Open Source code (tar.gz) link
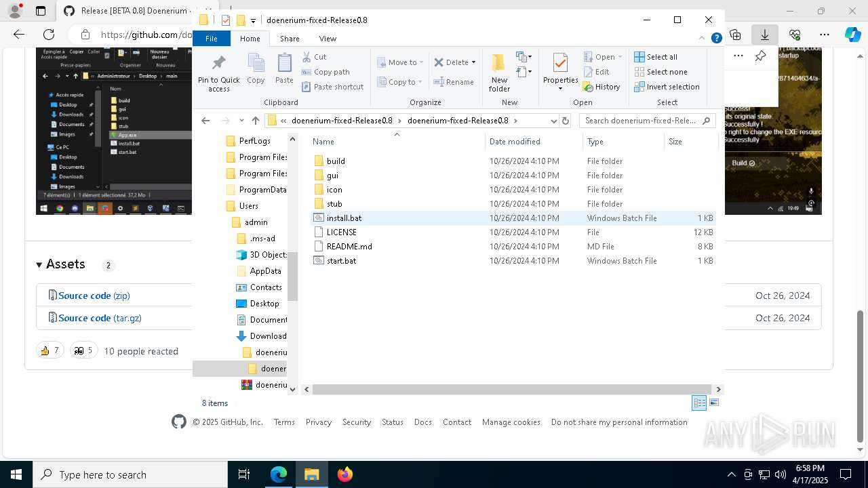Image resolution: width=868 pixels, height=488 pixels. coord(100,318)
